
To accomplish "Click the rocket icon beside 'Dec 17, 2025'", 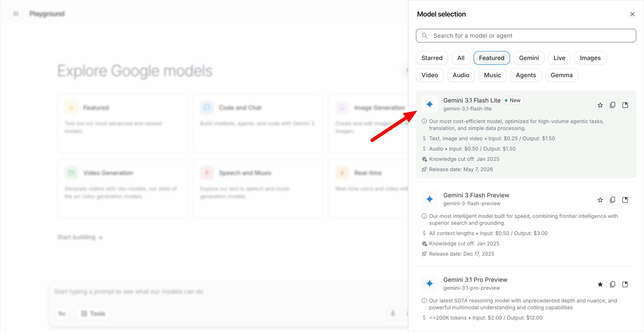I will pyautogui.click(x=424, y=254).
